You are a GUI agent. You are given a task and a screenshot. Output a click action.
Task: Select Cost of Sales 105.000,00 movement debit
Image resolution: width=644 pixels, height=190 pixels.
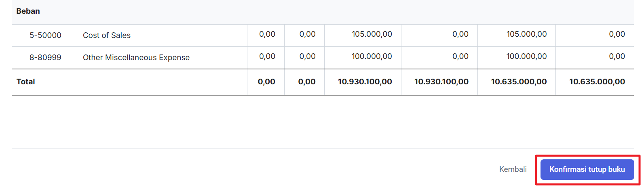372,34
